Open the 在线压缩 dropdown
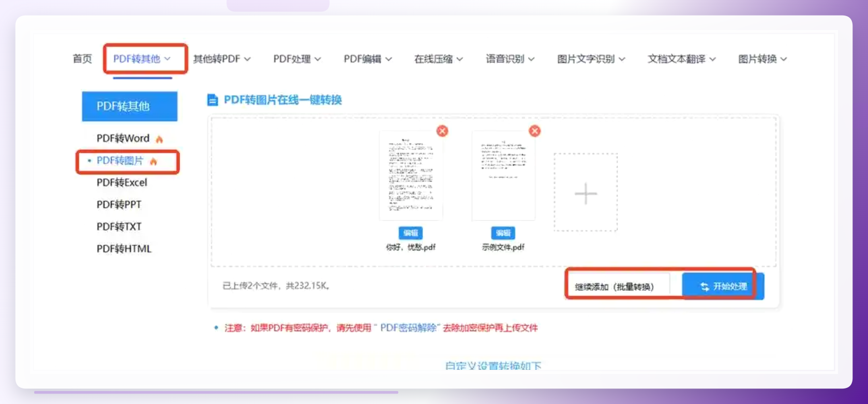 tap(438, 59)
